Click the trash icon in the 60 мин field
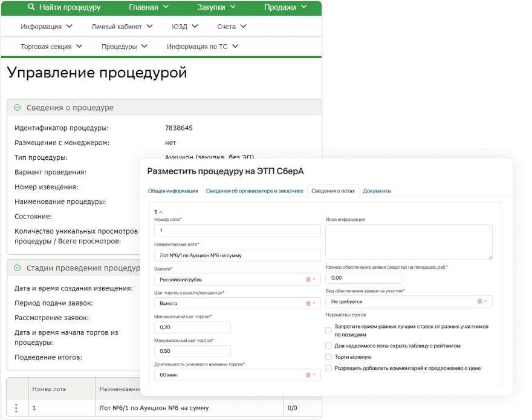 coord(308,375)
